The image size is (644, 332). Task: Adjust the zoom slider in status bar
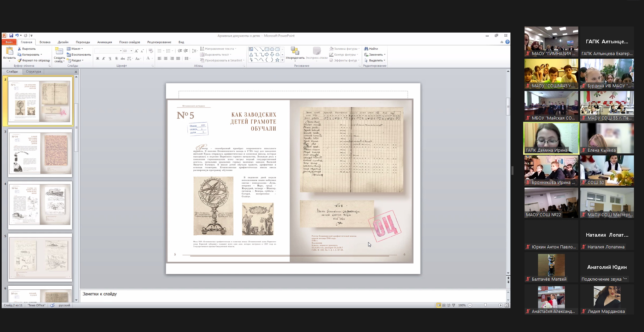pyautogui.click(x=485, y=305)
